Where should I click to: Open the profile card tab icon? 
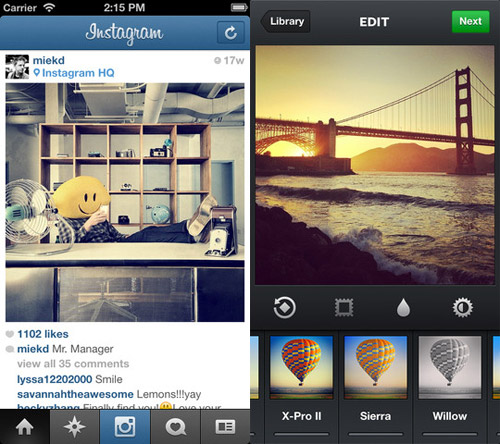click(225, 427)
